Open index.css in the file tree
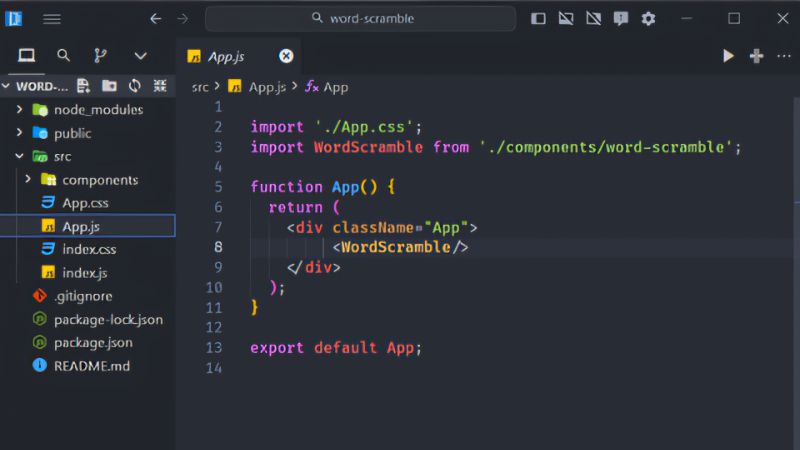Screen dimensions: 800x450 [x=88, y=249]
